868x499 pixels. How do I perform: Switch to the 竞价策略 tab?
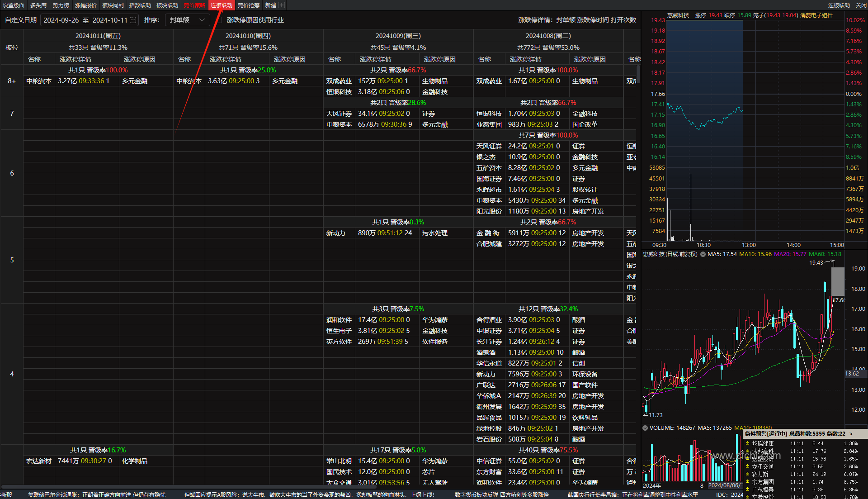click(194, 5)
